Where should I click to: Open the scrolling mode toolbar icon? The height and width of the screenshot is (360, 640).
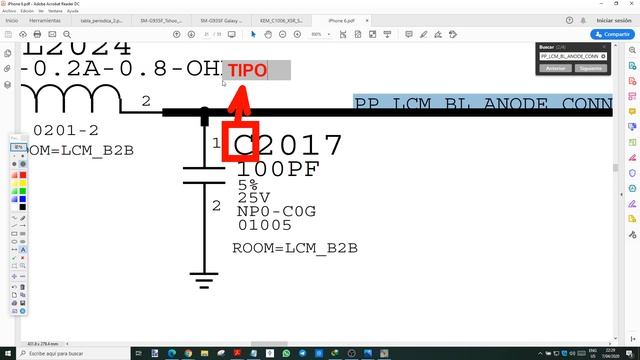coord(387,35)
